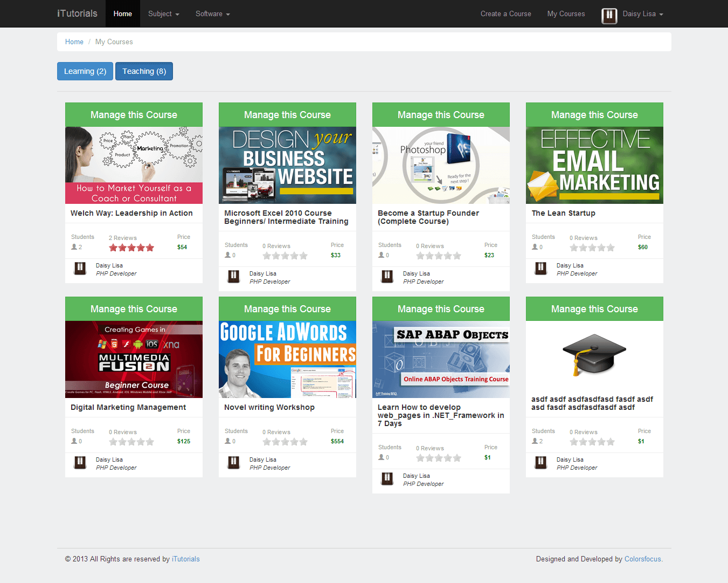Click author avatar on Novel writing Workshop card
The width and height of the screenshot is (728, 583).
(x=234, y=462)
